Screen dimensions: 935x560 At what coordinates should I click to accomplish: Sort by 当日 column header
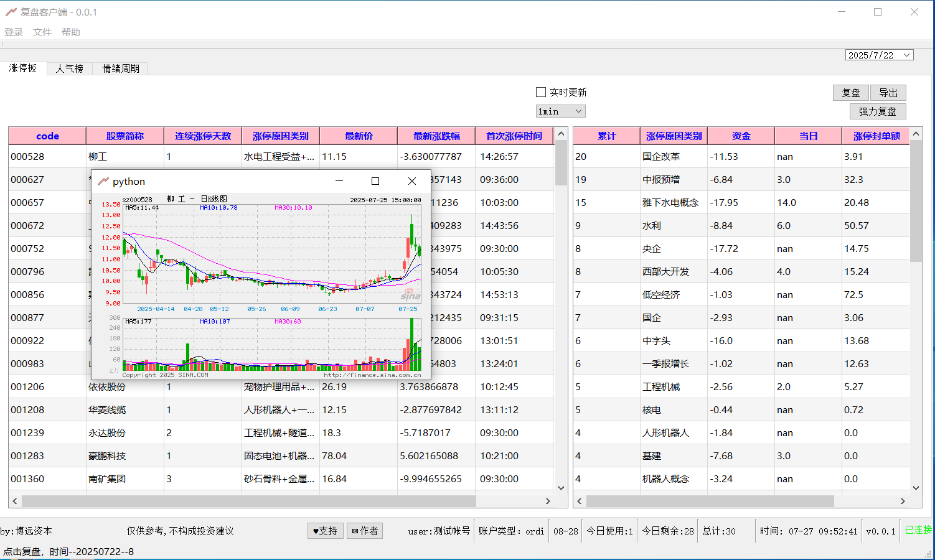809,136
